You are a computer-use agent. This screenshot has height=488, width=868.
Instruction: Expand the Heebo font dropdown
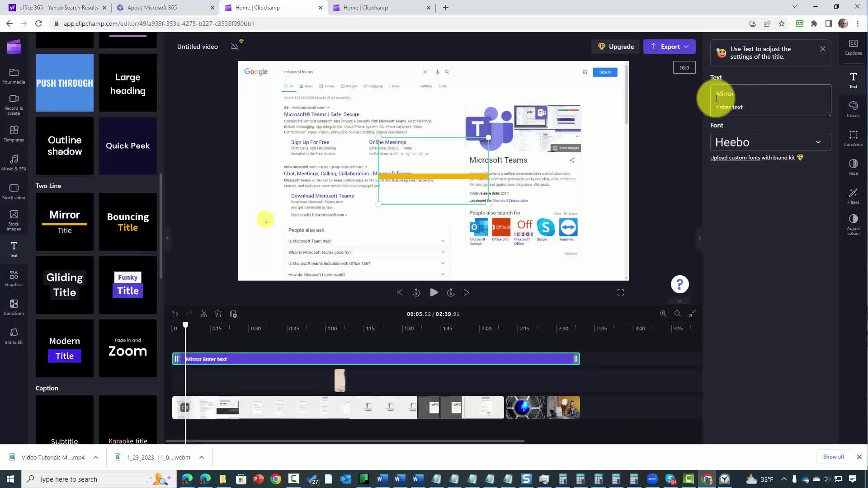point(770,142)
